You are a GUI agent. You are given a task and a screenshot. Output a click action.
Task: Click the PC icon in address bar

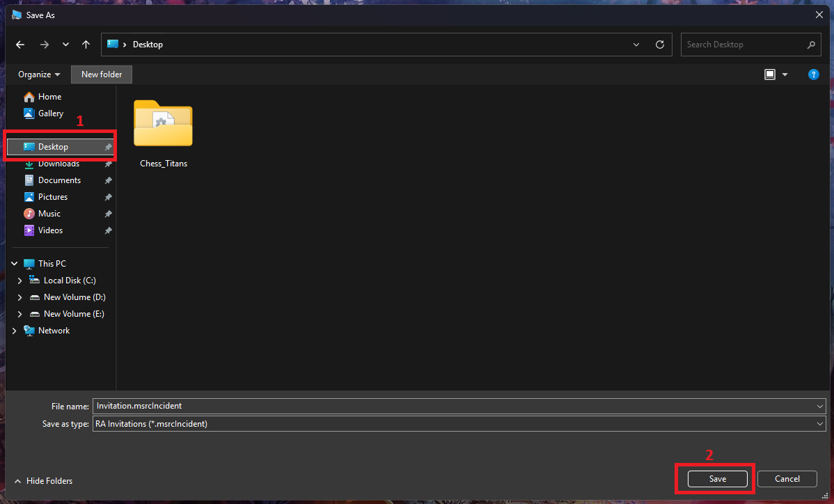113,44
